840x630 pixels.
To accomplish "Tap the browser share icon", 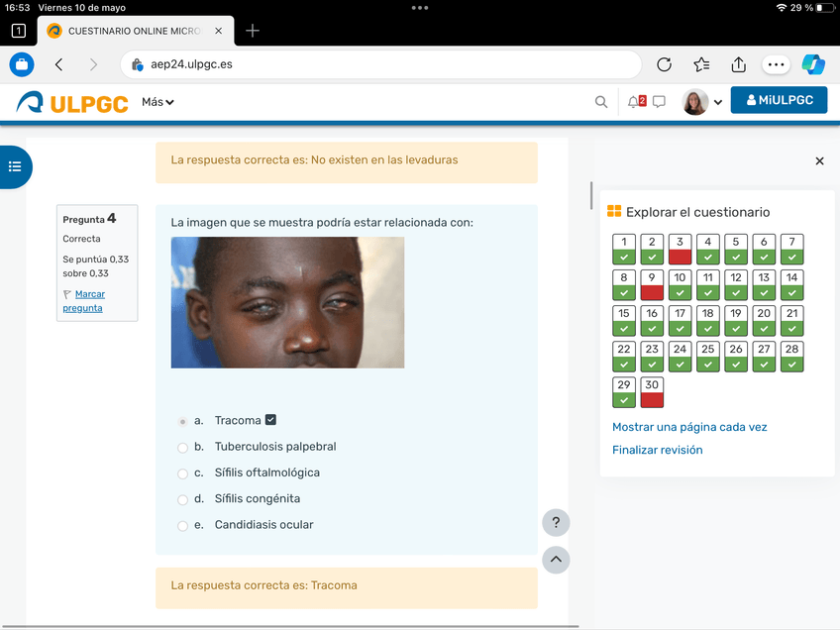I will (739, 64).
